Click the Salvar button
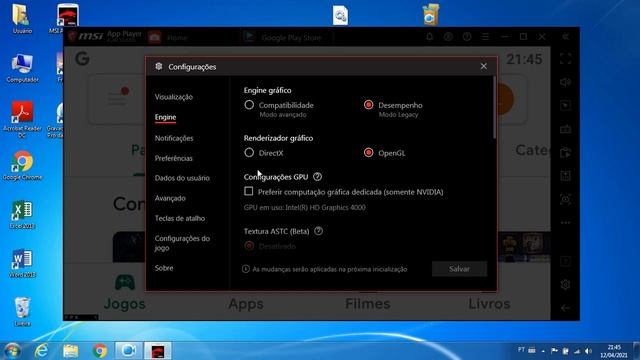 [459, 269]
